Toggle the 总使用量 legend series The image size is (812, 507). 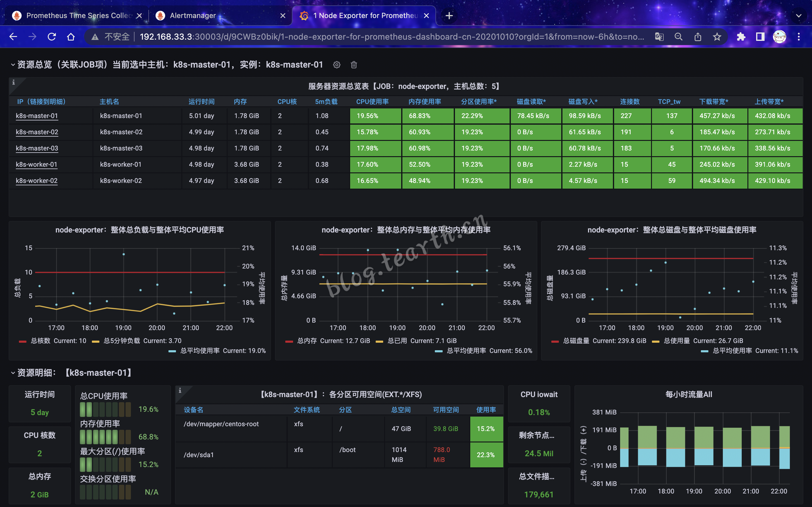[x=677, y=341]
